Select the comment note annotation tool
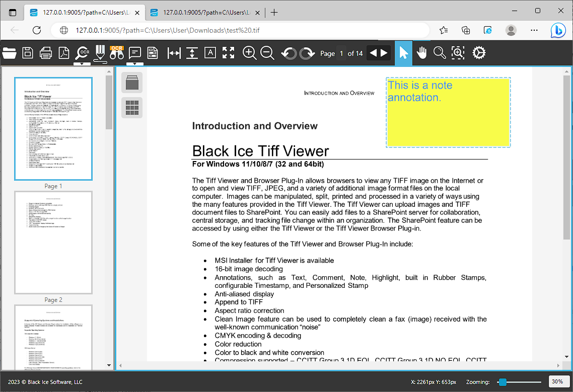573x392 pixels. pyautogui.click(x=135, y=53)
